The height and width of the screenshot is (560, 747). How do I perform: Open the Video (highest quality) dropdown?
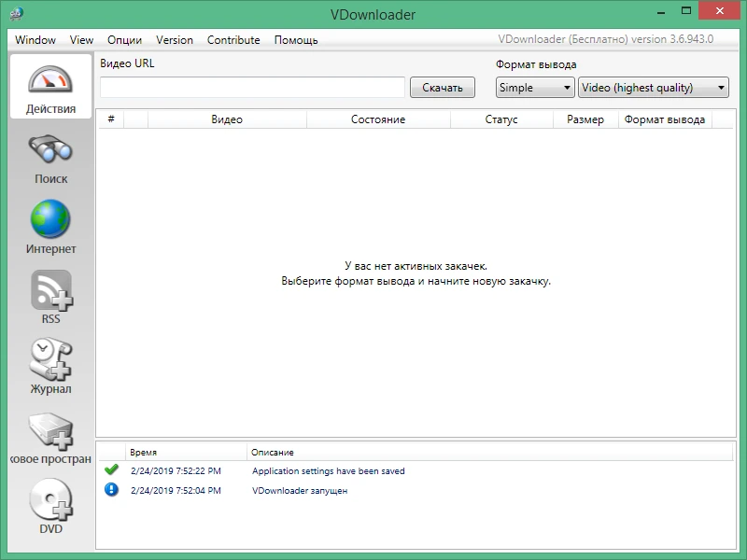pos(653,88)
